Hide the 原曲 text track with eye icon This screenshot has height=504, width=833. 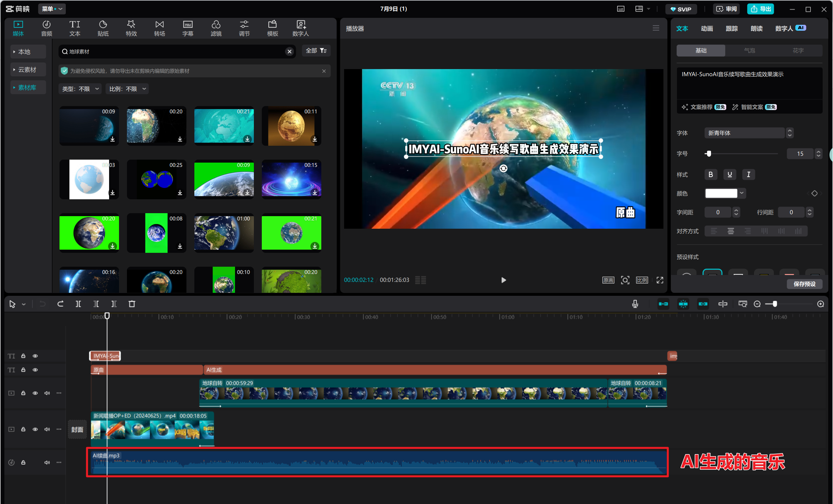(35, 370)
